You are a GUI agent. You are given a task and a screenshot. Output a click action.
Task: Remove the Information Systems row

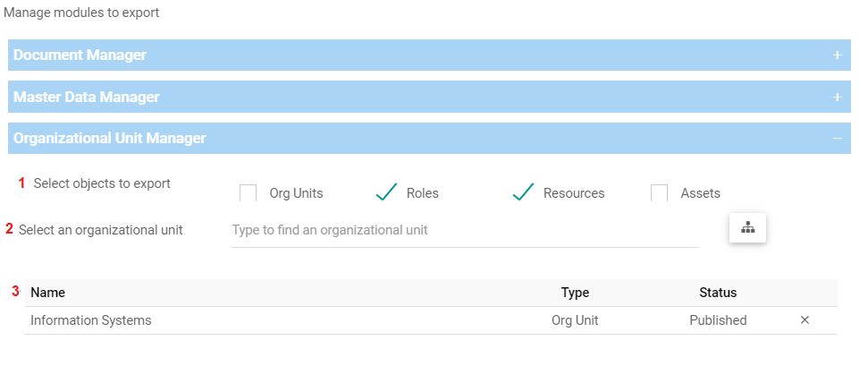(805, 320)
